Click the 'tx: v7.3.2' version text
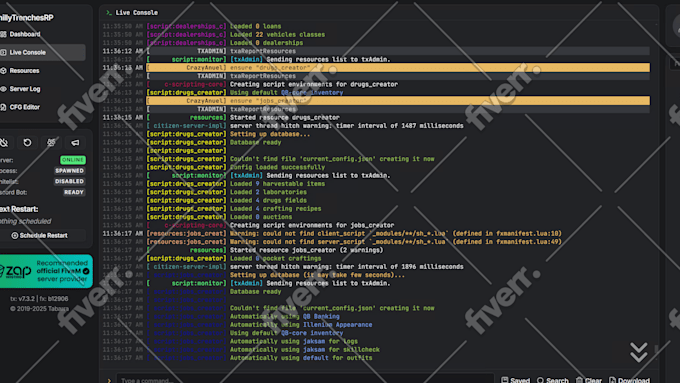The width and height of the screenshot is (680, 383). point(23,299)
